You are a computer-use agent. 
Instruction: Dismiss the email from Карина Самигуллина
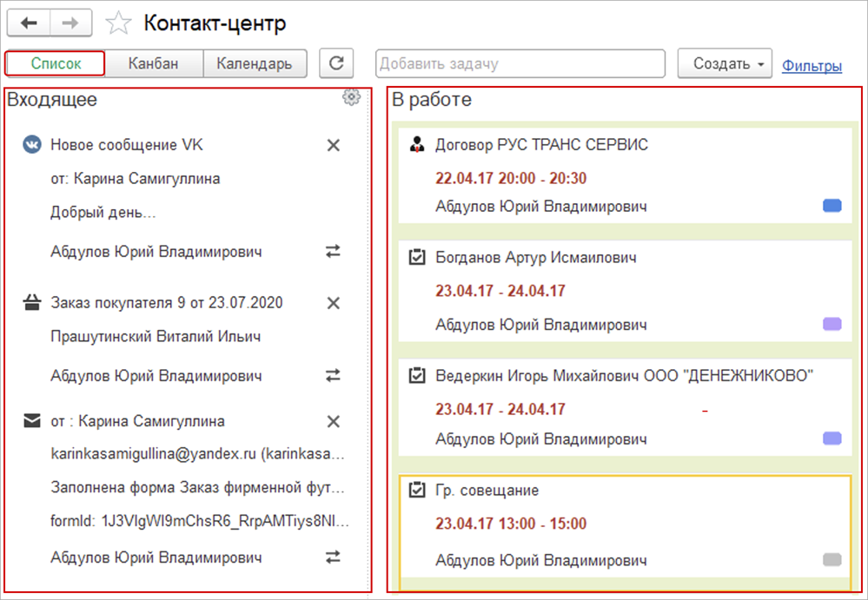[333, 421]
